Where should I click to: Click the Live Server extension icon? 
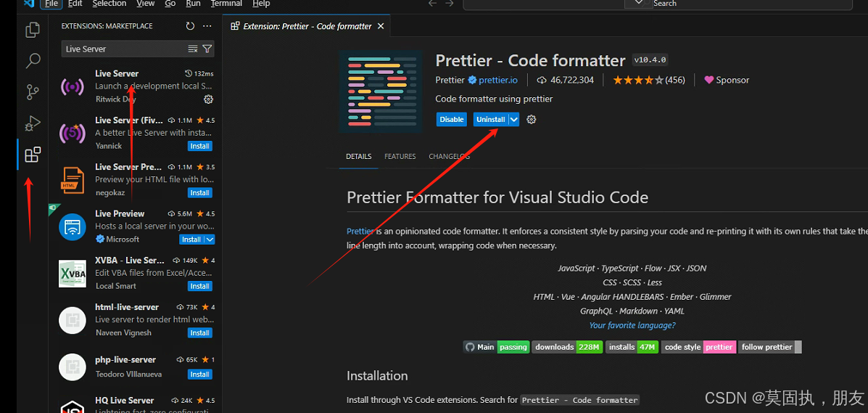tap(72, 86)
